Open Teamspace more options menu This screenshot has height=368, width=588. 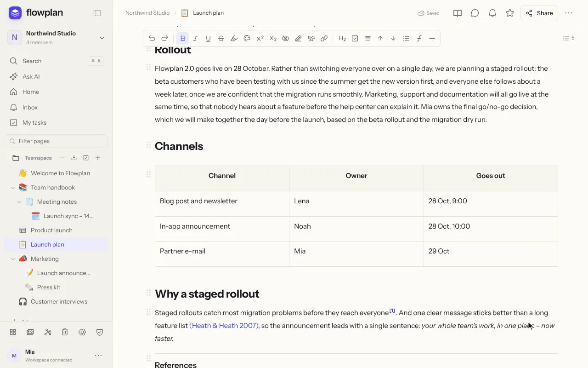[62, 158]
